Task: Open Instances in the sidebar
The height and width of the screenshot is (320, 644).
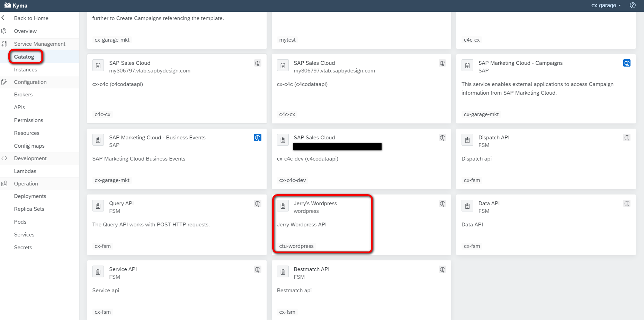Action: [x=26, y=69]
